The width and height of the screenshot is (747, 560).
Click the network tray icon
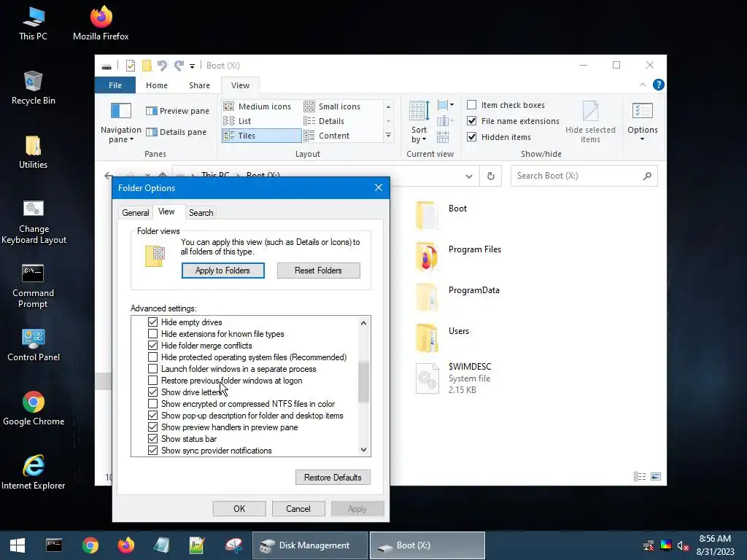pyautogui.click(x=649, y=545)
